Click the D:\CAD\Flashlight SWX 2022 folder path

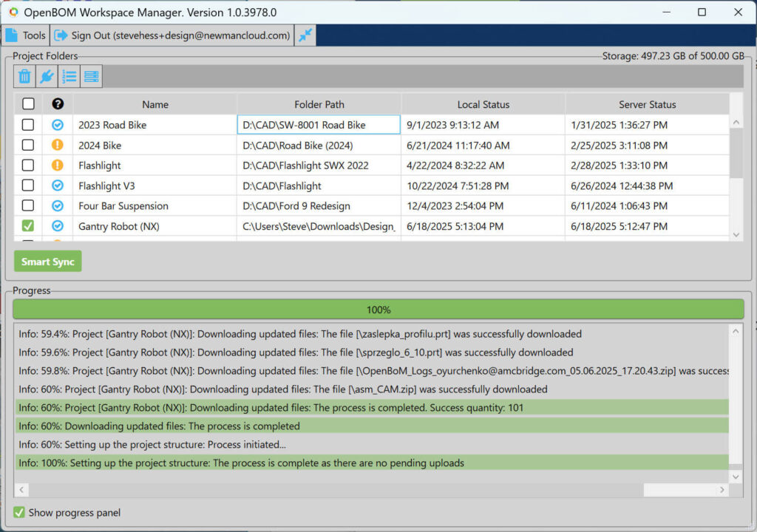[x=305, y=166]
